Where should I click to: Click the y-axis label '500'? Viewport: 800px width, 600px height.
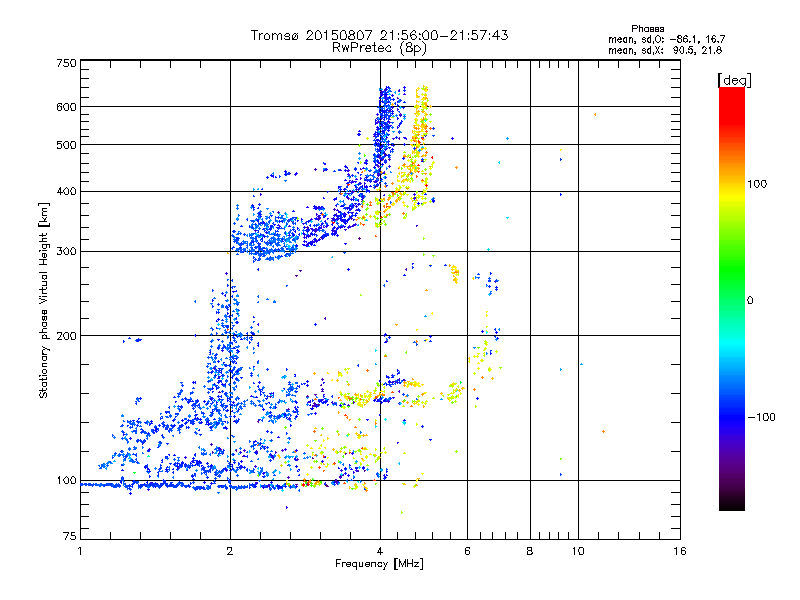point(66,145)
